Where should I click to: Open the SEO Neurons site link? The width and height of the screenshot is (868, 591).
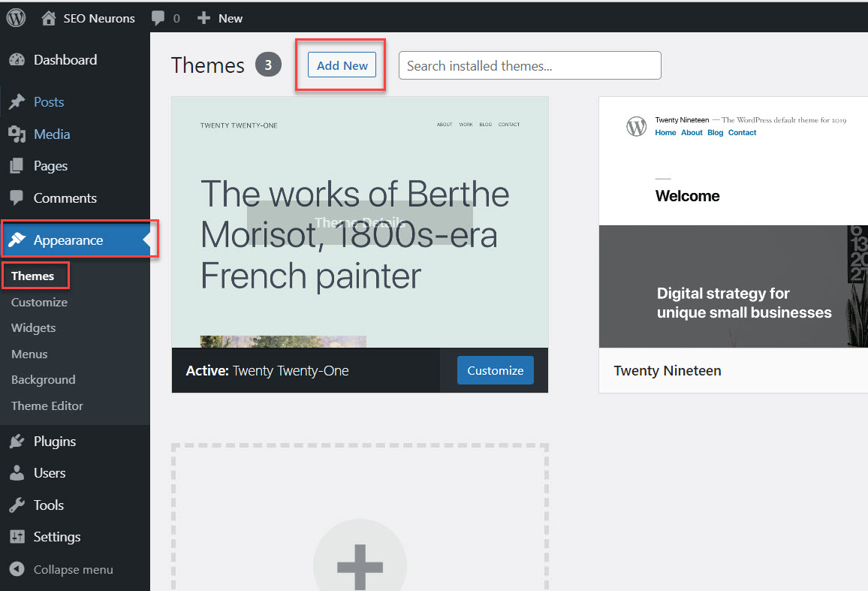coord(99,18)
